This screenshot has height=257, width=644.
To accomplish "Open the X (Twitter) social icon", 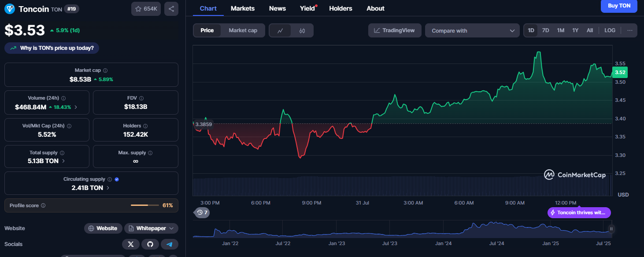I will (x=131, y=244).
